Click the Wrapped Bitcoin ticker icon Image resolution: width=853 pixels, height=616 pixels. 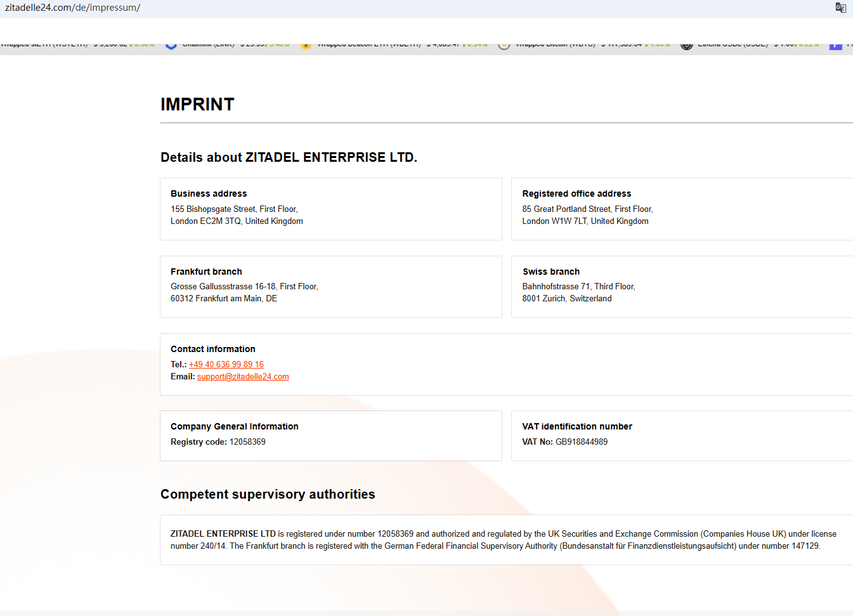[x=504, y=46]
